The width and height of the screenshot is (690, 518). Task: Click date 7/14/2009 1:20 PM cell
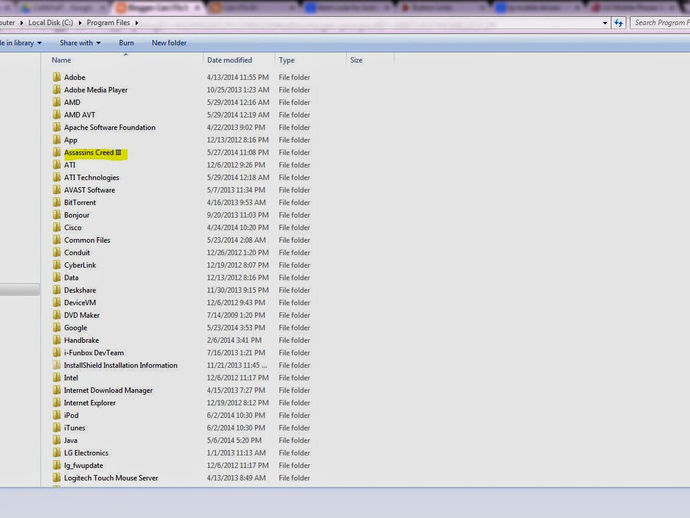[236, 316]
